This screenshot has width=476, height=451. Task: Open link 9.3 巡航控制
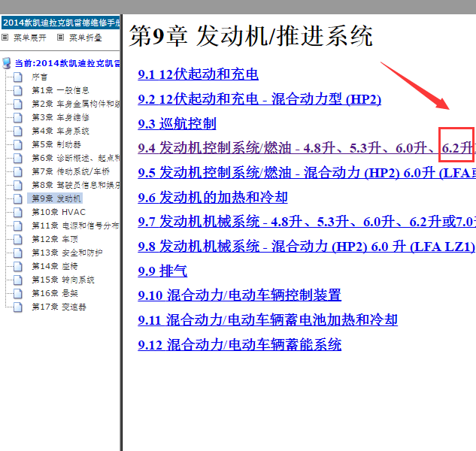[177, 124]
